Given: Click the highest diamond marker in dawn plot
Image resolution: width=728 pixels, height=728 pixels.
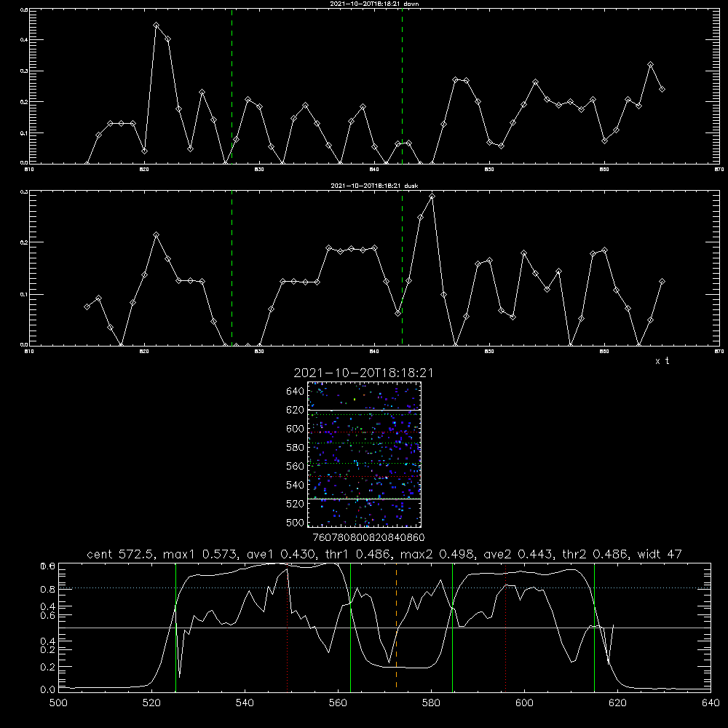Looking at the screenshot, I should tap(156, 25).
